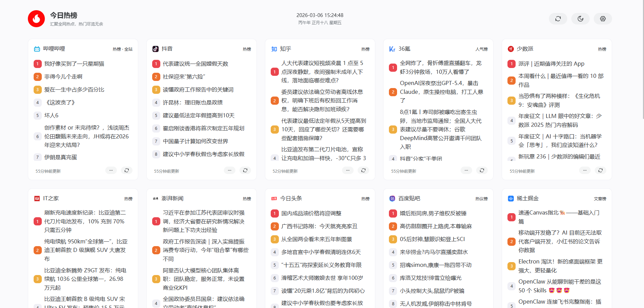Screen dimensions: 644x308
Task: Open the 36氪 item about OpenAI GPT-5.4
Action: click(x=441, y=92)
